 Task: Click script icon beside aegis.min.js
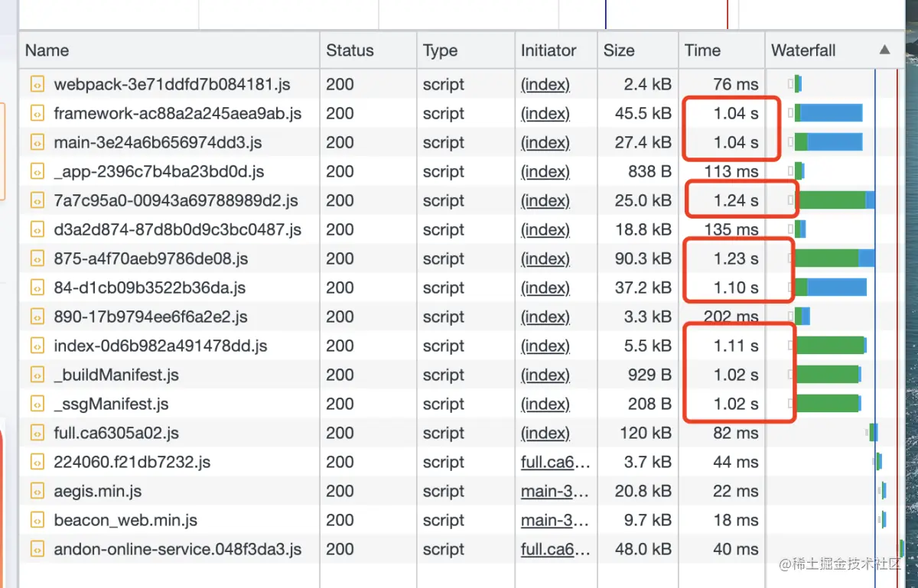(37, 491)
